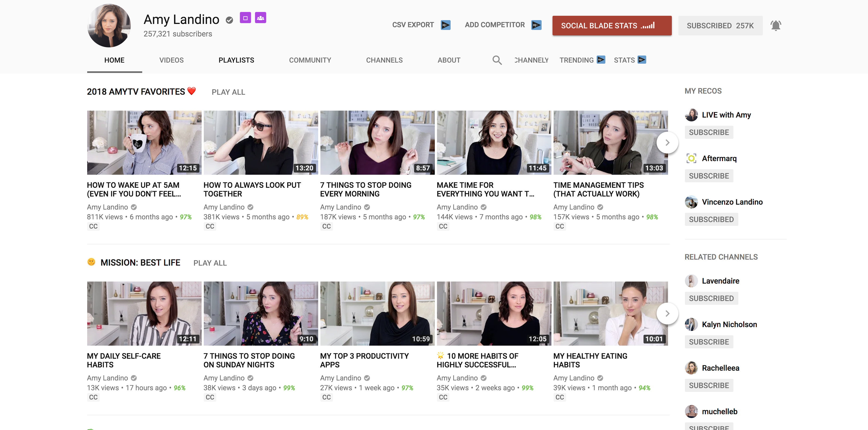
Task: Switch to the Videos tab
Action: tap(171, 60)
